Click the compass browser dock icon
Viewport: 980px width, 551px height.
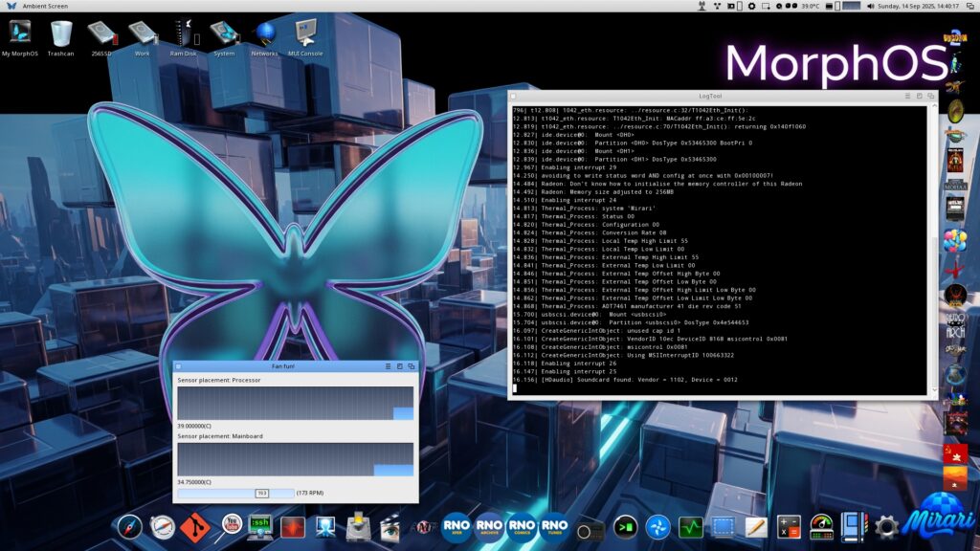(x=129, y=526)
